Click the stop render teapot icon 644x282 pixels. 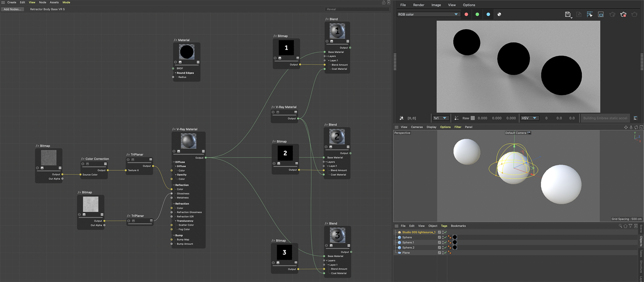pos(624,14)
